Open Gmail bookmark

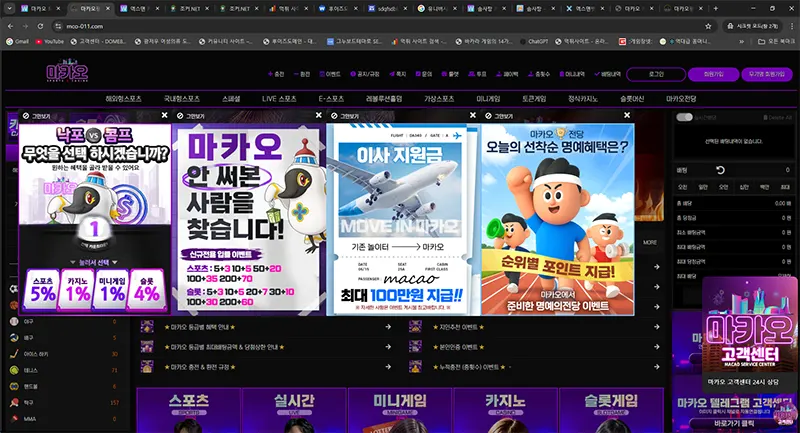tap(17, 41)
